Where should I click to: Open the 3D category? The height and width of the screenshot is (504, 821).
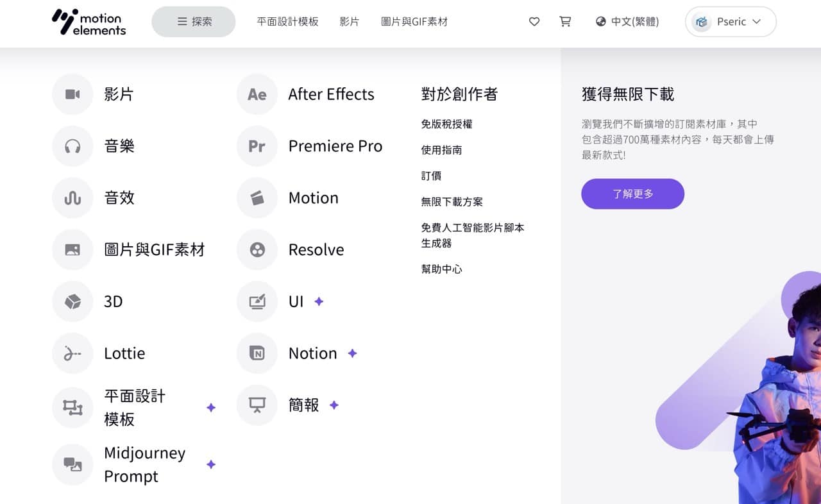click(x=114, y=301)
